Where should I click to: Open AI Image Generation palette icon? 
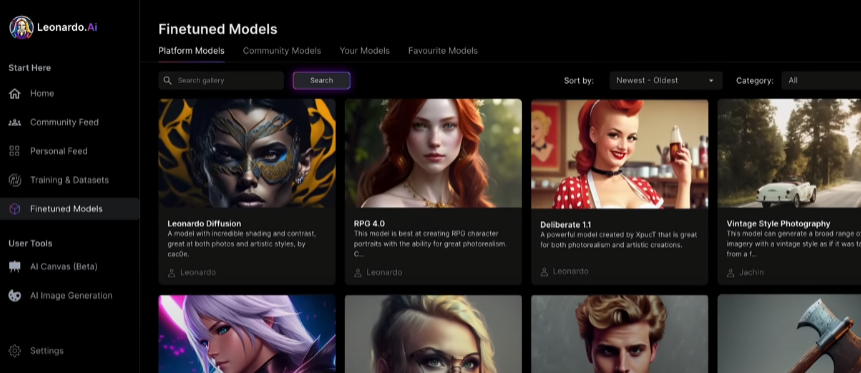15,296
